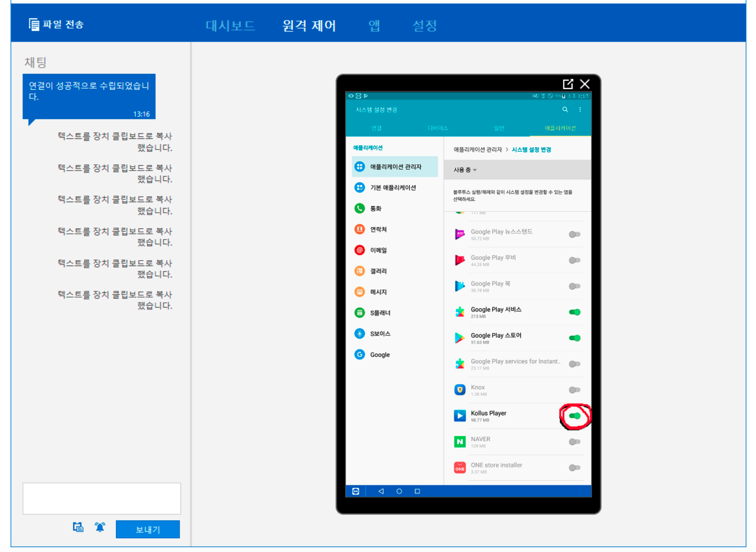
Task: Pop out remote screen with open-in-window icon
Action: click(x=568, y=84)
